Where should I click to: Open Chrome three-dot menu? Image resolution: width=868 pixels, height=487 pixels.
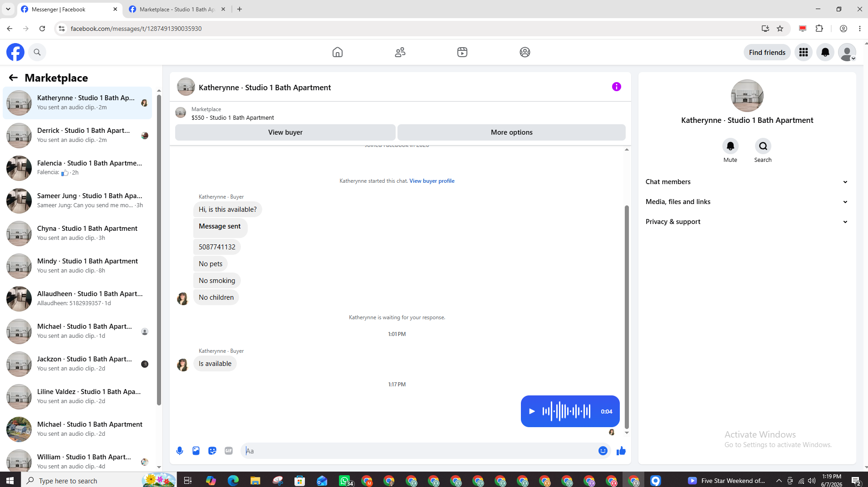[x=860, y=29]
